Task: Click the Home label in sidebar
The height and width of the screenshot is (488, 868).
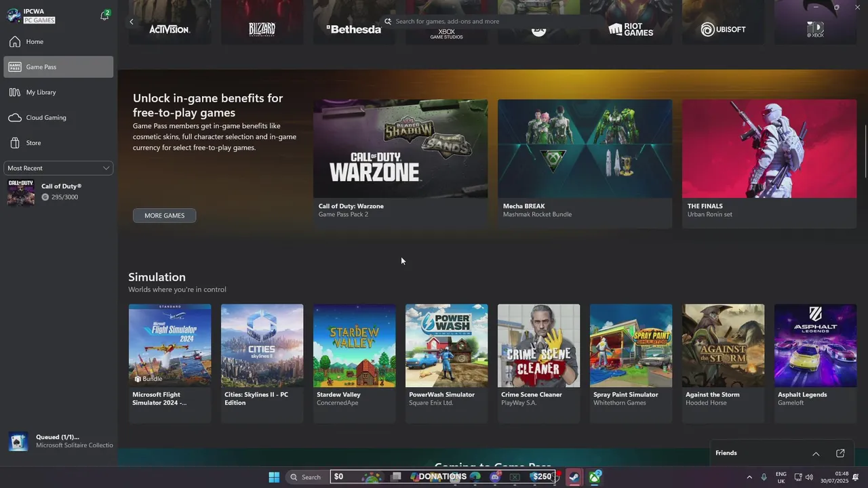Action: 35,42
